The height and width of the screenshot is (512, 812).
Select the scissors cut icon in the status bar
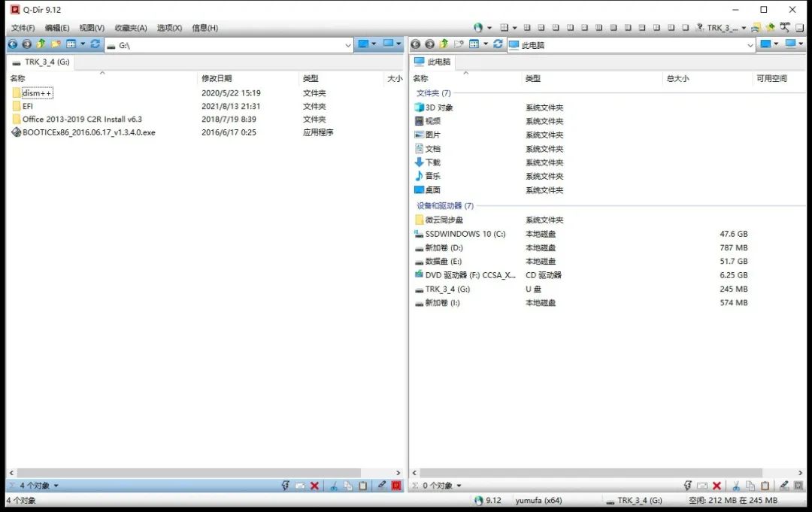(x=334, y=485)
